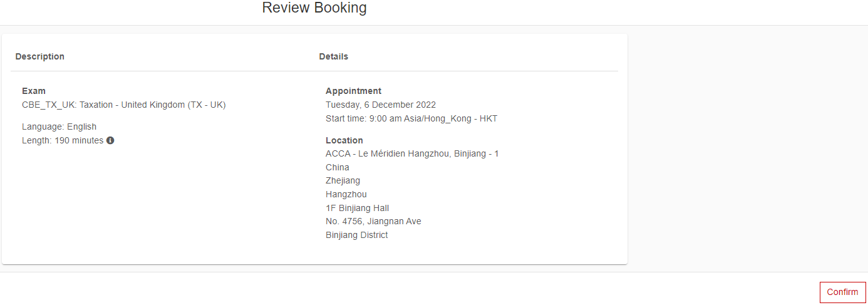Image resolution: width=868 pixels, height=305 pixels.
Task: Click the Language: English line
Action: point(59,127)
